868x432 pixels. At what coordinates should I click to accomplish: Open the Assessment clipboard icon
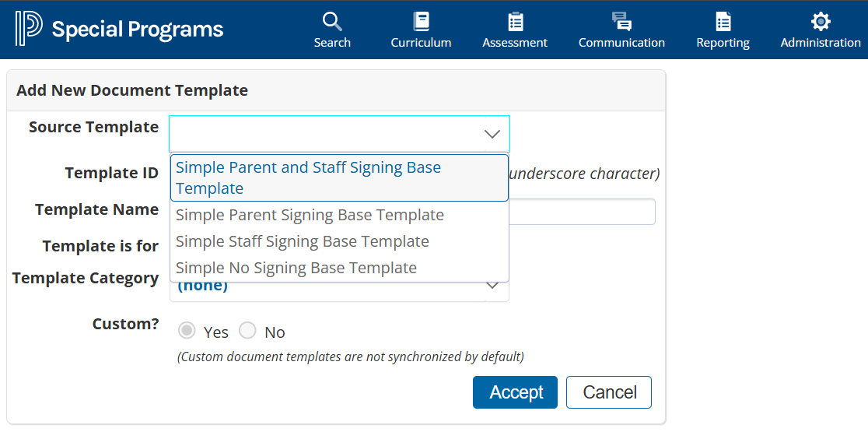(x=515, y=21)
